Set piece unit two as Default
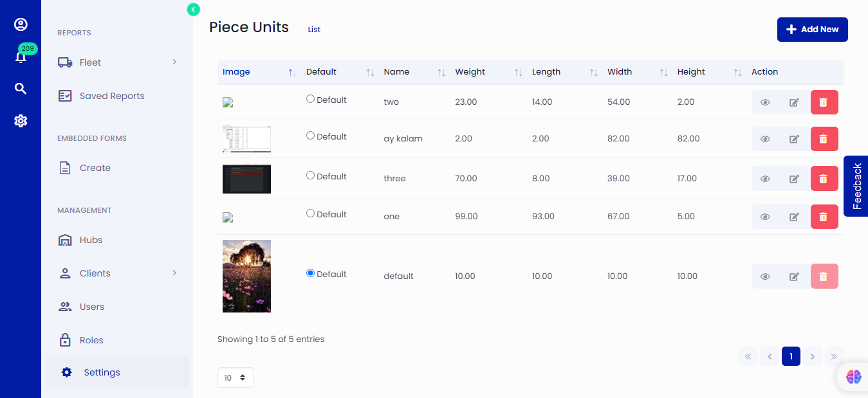The height and width of the screenshot is (398, 868). (x=311, y=99)
